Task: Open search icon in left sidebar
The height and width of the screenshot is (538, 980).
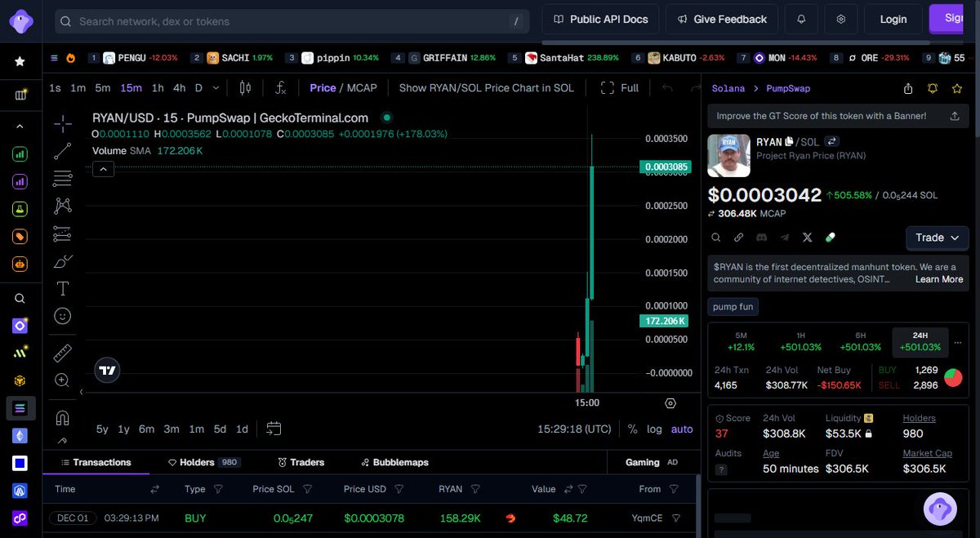Action: tap(20, 299)
